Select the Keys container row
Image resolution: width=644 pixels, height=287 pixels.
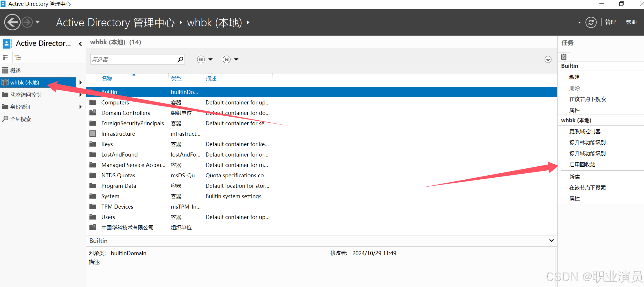(322, 144)
